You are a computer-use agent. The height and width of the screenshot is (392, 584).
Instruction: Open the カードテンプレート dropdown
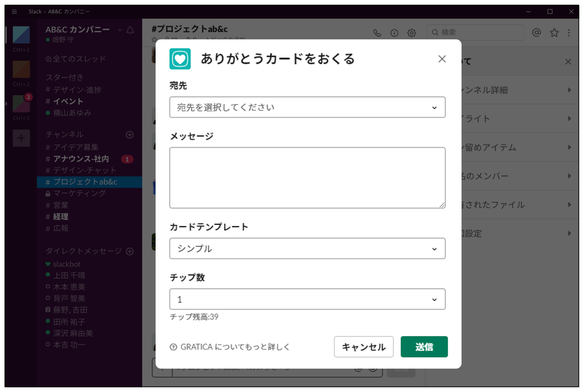point(307,248)
